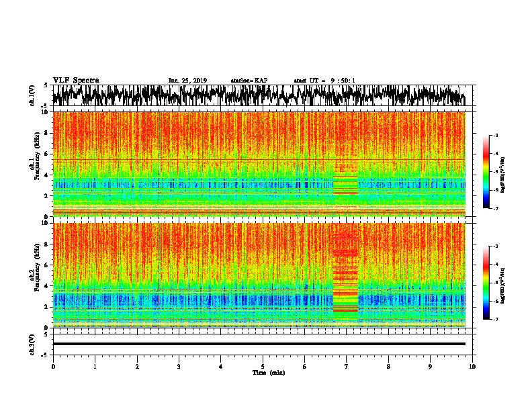The height and width of the screenshot is (411, 532).
Task: Click the "-7" label on the ch.2 color scale
Action: [495, 319]
